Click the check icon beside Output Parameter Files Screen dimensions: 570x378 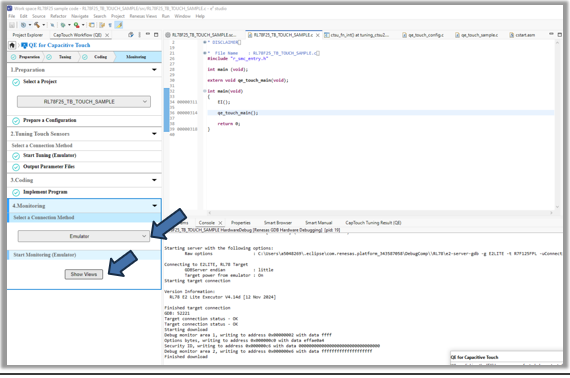pos(16,167)
